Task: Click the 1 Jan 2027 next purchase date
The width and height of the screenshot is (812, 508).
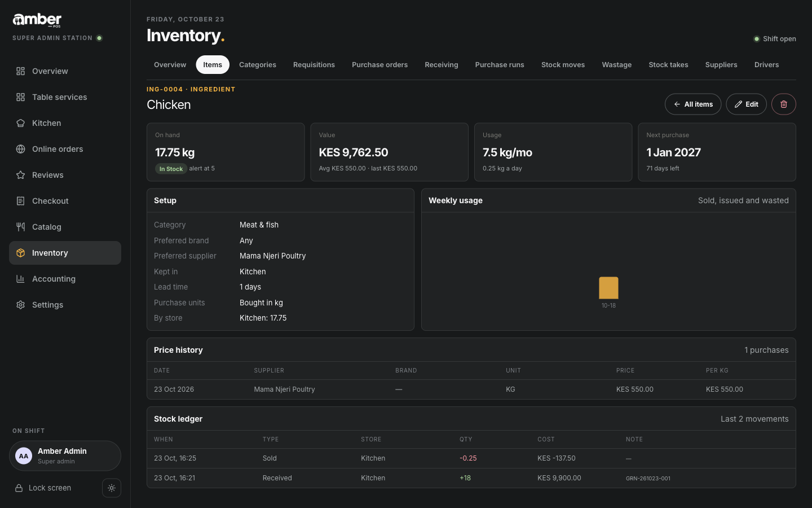Action: (674, 152)
